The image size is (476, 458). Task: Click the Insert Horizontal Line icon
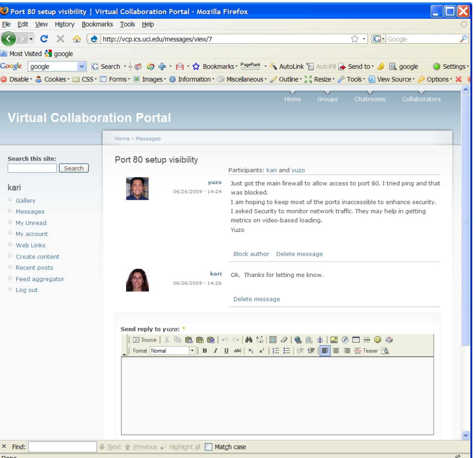click(367, 340)
